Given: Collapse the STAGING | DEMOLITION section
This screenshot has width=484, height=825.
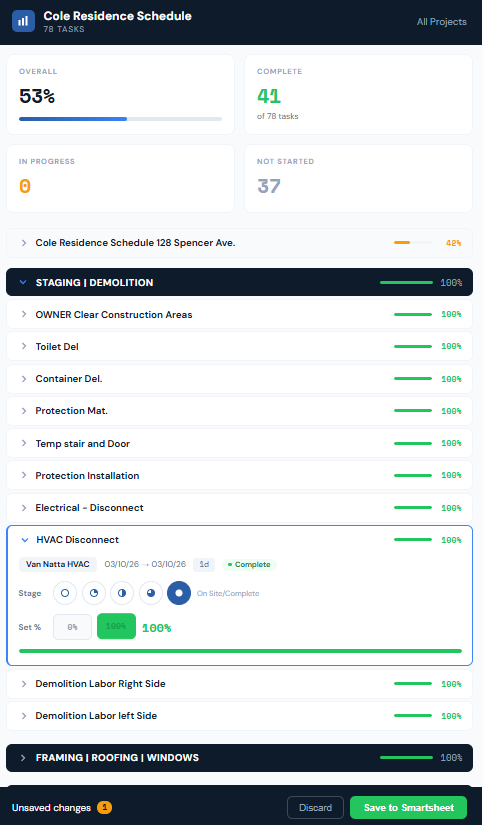Looking at the screenshot, I should click(23, 283).
